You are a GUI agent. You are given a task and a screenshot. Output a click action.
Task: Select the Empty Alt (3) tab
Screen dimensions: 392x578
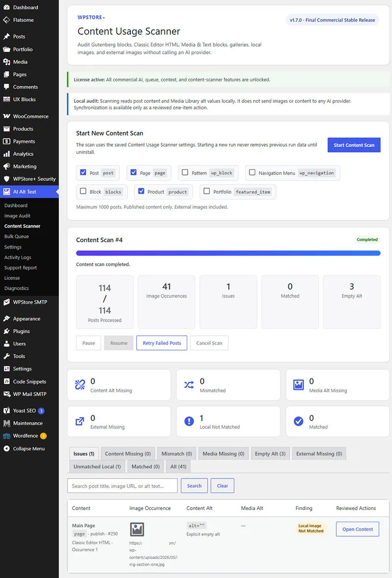pos(270,454)
